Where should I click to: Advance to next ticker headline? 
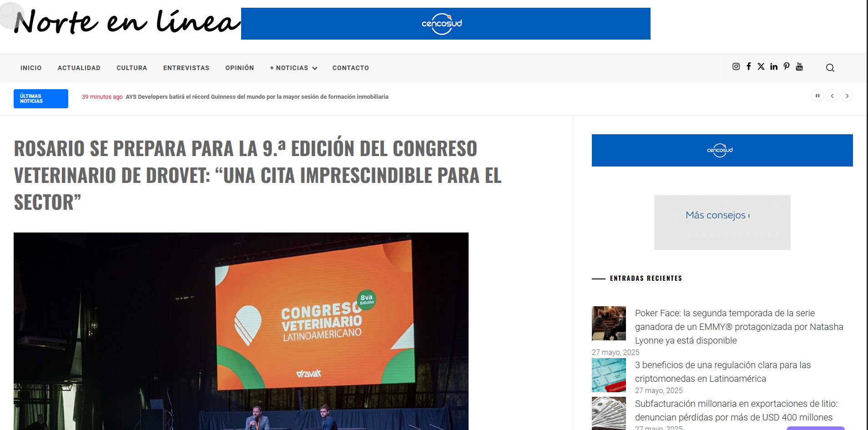[x=846, y=96]
